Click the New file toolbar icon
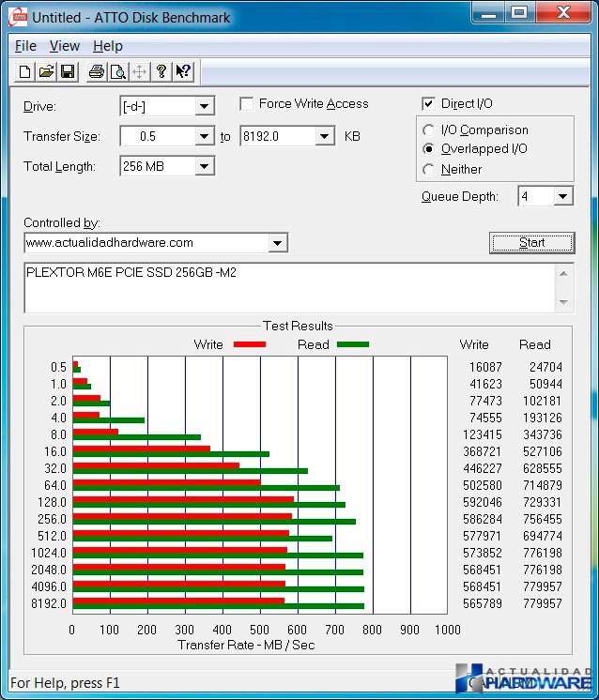This screenshot has height=700, width=599. 25,71
